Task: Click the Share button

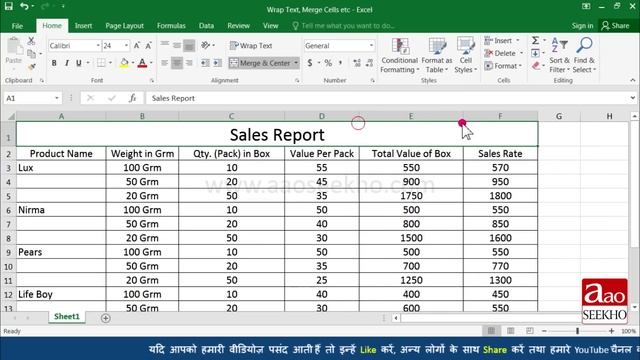Action: point(616,26)
